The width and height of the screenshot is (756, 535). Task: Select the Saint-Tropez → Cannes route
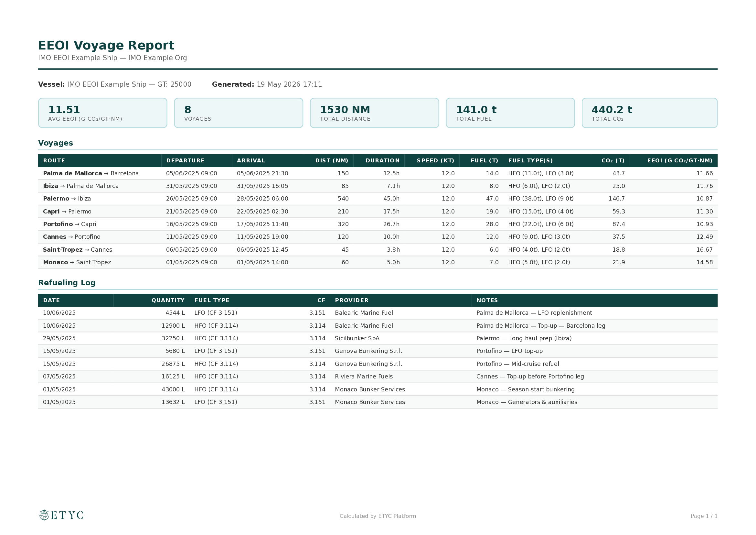[x=78, y=250]
